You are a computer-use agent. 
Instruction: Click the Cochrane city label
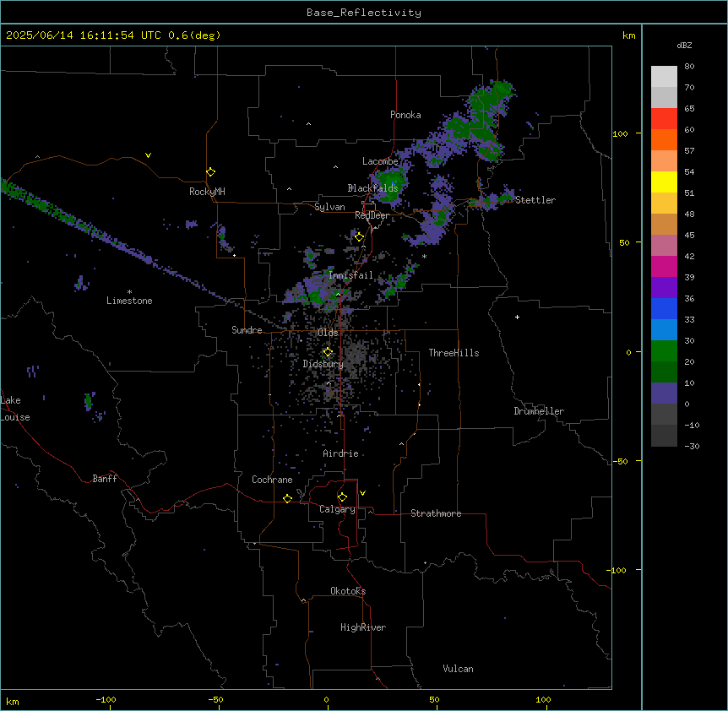272,480
